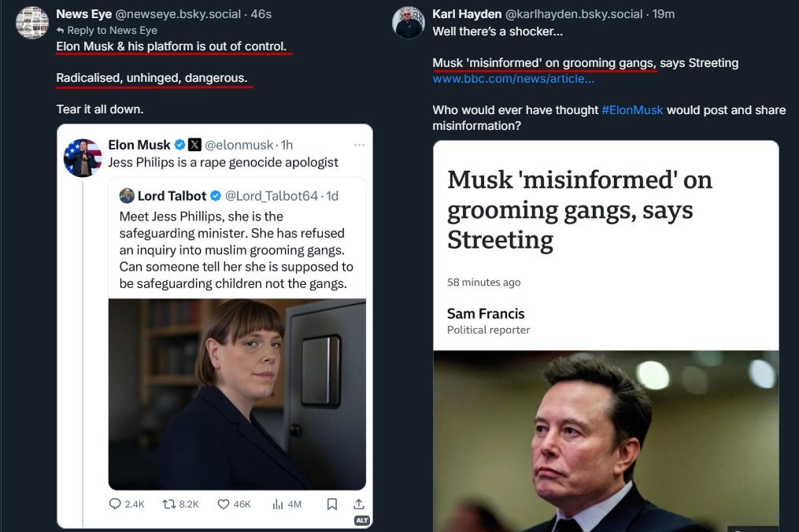Click Lord Talbot's blue verified badge
Screen dimensions: 799x532
[216, 196]
